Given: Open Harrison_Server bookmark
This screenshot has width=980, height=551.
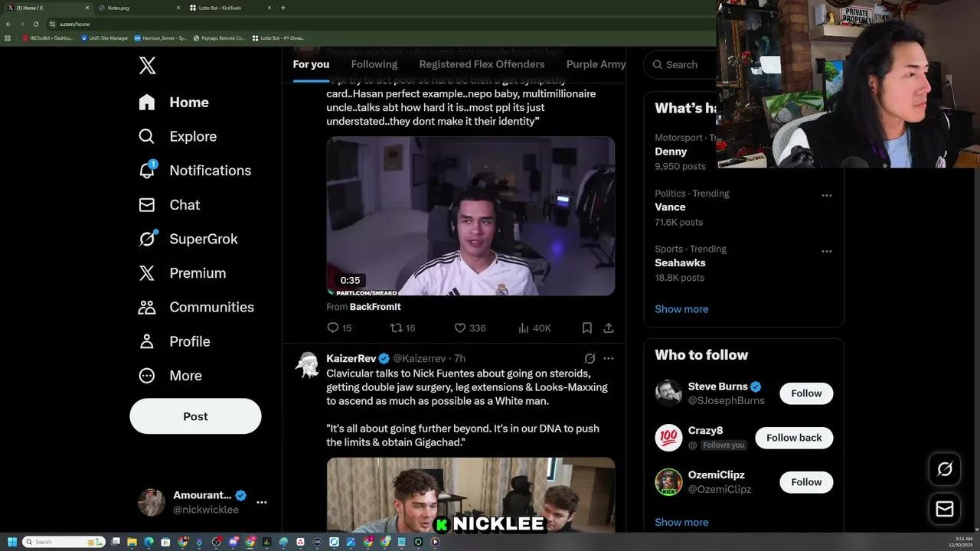Looking at the screenshot, I should click(x=160, y=37).
